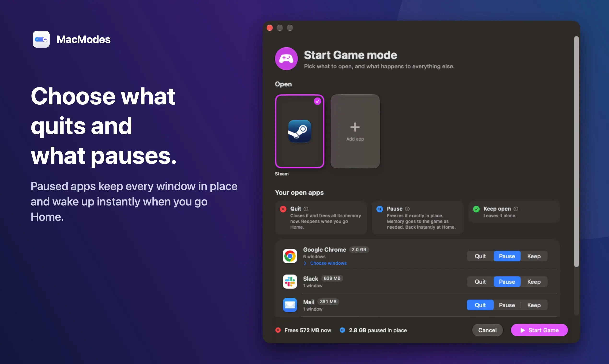Screen dimensions: 609x364
Task: Click the pink game controller icon
Action: point(286,59)
